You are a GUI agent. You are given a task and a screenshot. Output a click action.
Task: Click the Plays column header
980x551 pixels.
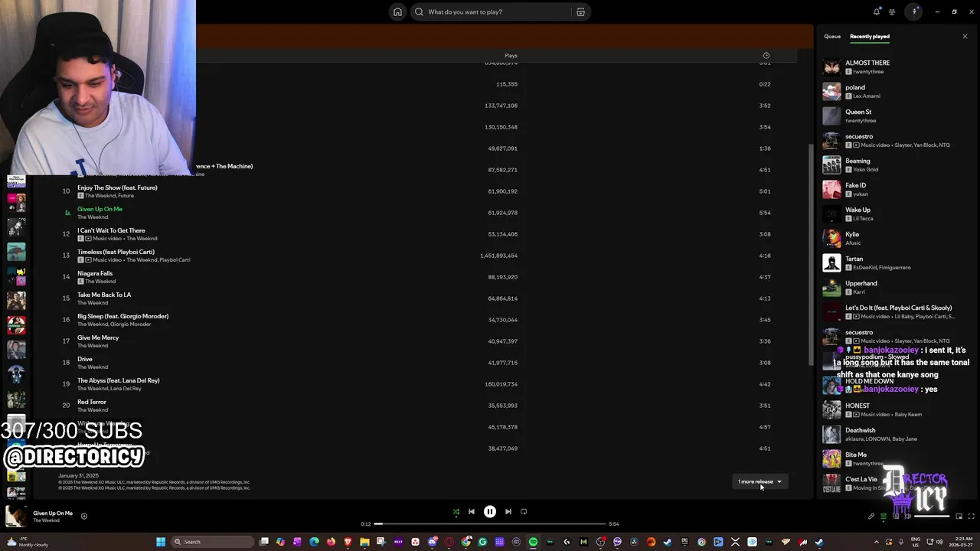coord(511,55)
